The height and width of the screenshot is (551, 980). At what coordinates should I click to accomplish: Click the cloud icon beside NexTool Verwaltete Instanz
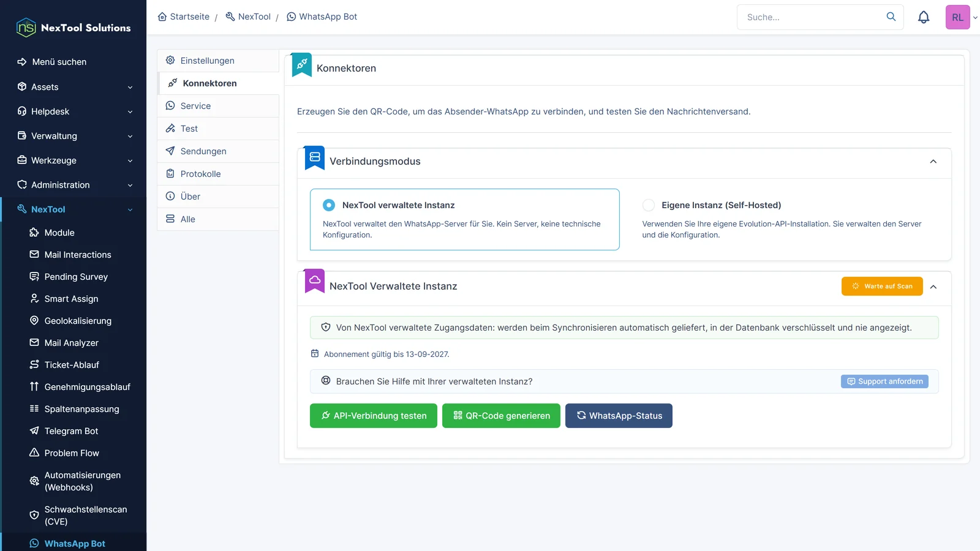point(315,280)
